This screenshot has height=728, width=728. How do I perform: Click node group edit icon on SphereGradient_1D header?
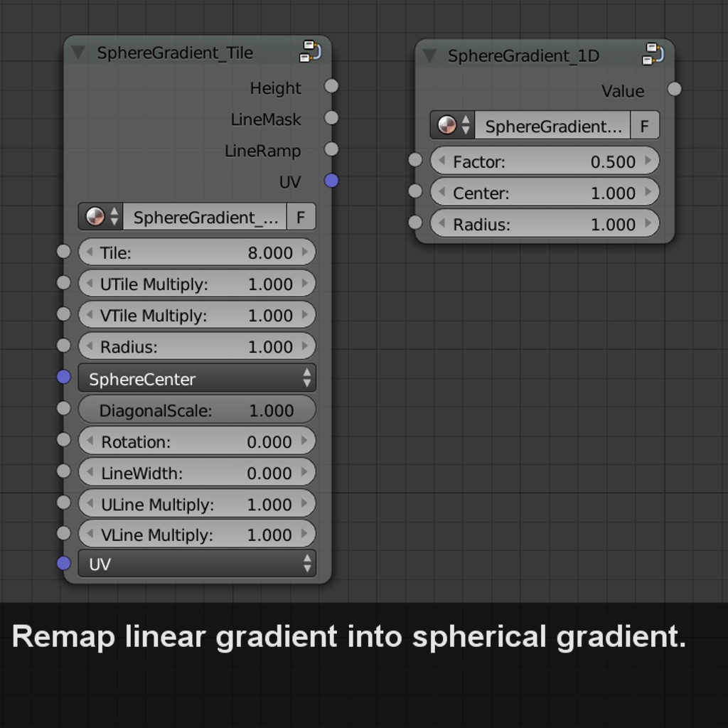[x=653, y=55]
